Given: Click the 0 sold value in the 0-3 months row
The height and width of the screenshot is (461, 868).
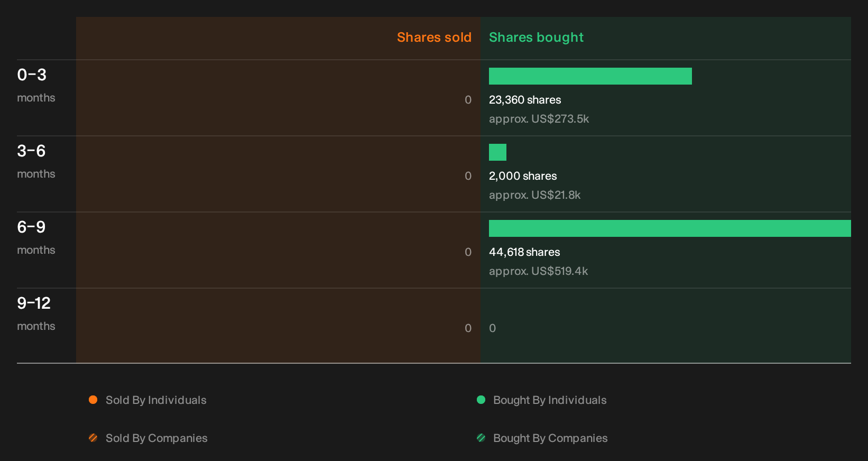Looking at the screenshot, I should click(x=468, y=100).
